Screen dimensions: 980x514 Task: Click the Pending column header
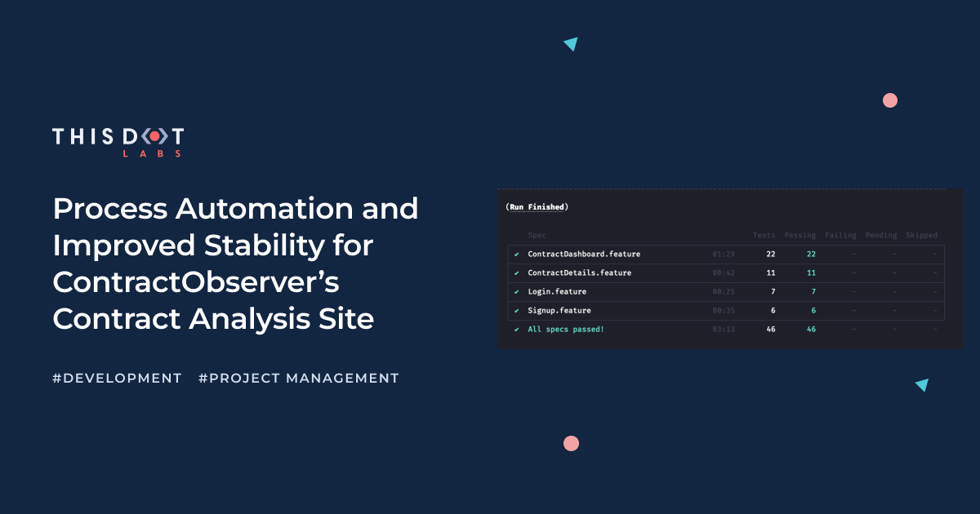click(x=881, y=235)
